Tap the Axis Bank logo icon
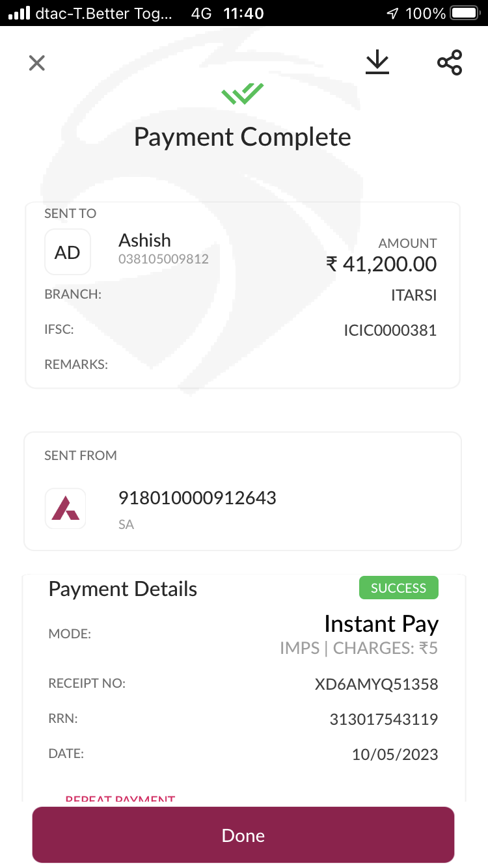The width and height of the screenshot is (488, 868). click(x=66, y=508)
